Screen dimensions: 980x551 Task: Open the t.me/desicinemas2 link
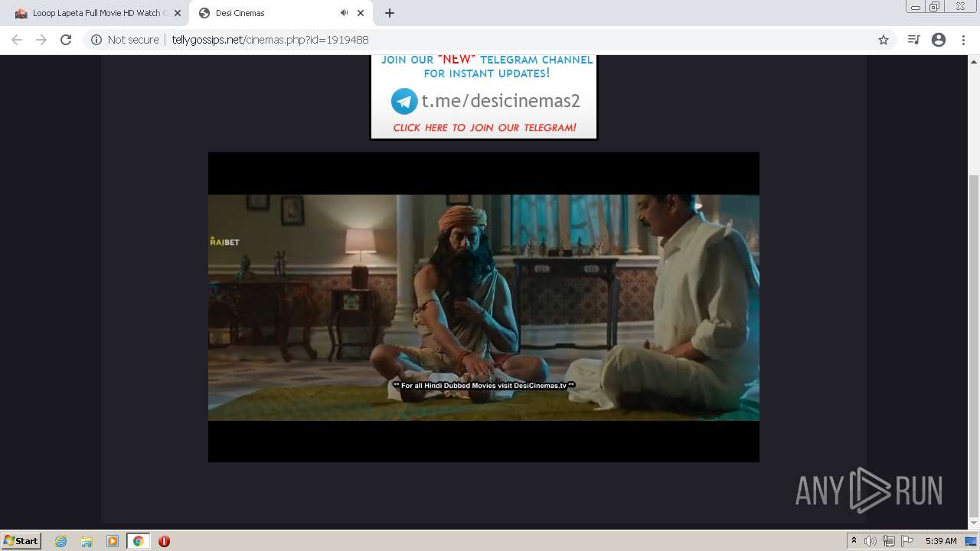coord(501,101)
